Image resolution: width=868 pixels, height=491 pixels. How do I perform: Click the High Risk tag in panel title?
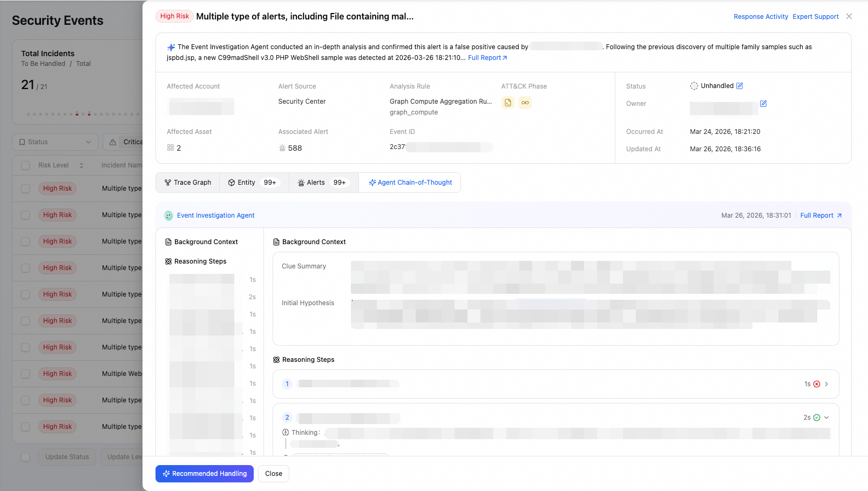(x=174, y=16)
